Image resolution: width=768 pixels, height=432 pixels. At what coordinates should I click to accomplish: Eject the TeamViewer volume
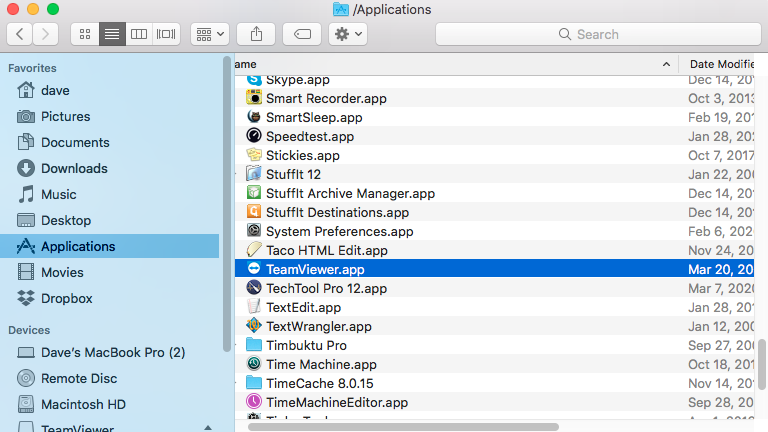point(208,428)
